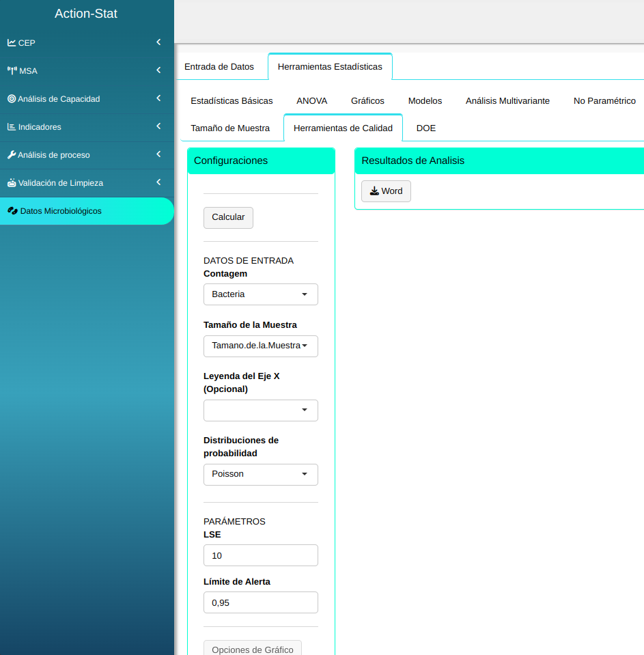This screenshot has width=644, height=655.
Task: Click the Análisis de proceso wrench icon
Action: tap(12, 155)
